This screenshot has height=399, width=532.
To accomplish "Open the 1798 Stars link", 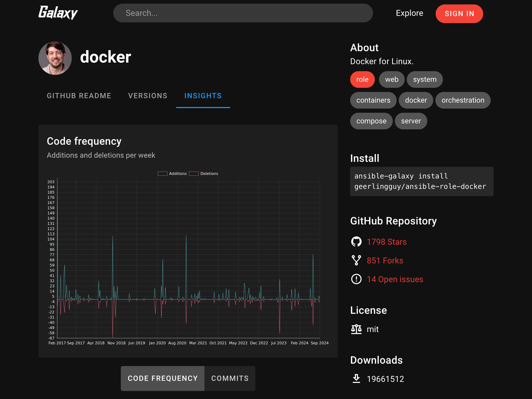I will (387, 242).
